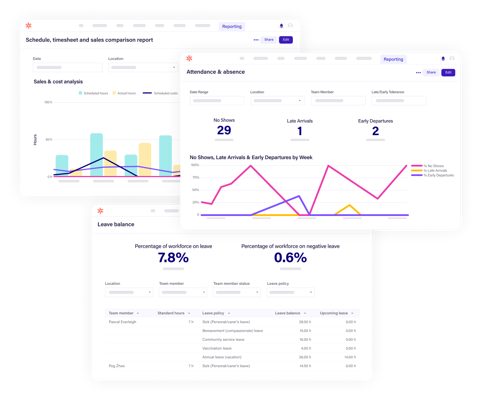The width and height of the screenshot is (480, 400).
Task: Click the Date field in the Schedule report window
Action: pos(67,67)
